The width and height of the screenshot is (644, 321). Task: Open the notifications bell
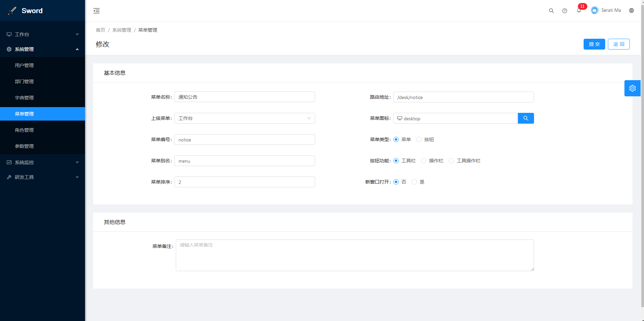coord(579,10)
